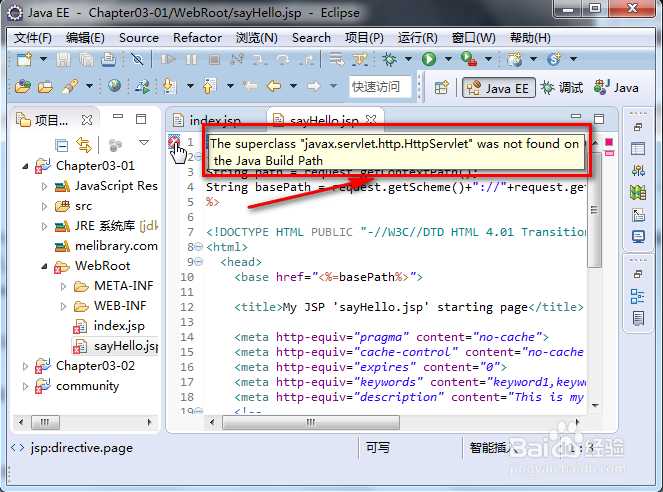Switch to the Java EE perspective
This screenshot has height=492, width=663.
(x=499, y=88)
